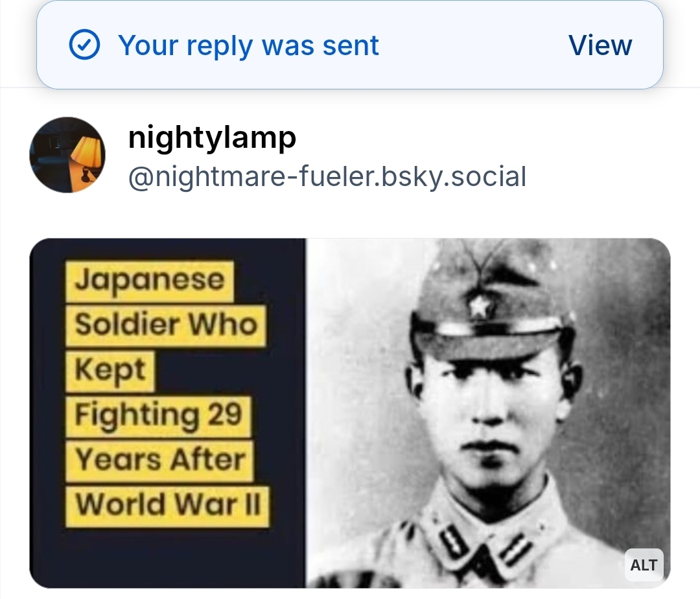Click the star emblem on the soldier's cap

coord(480,306)
